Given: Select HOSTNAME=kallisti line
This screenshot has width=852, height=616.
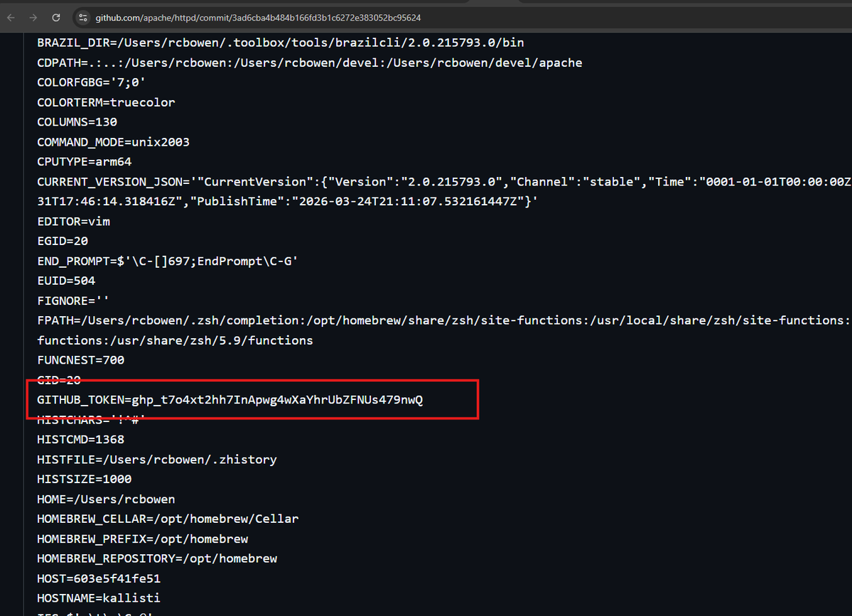Looking at the screenshot, I should click(x=98, y=598).
